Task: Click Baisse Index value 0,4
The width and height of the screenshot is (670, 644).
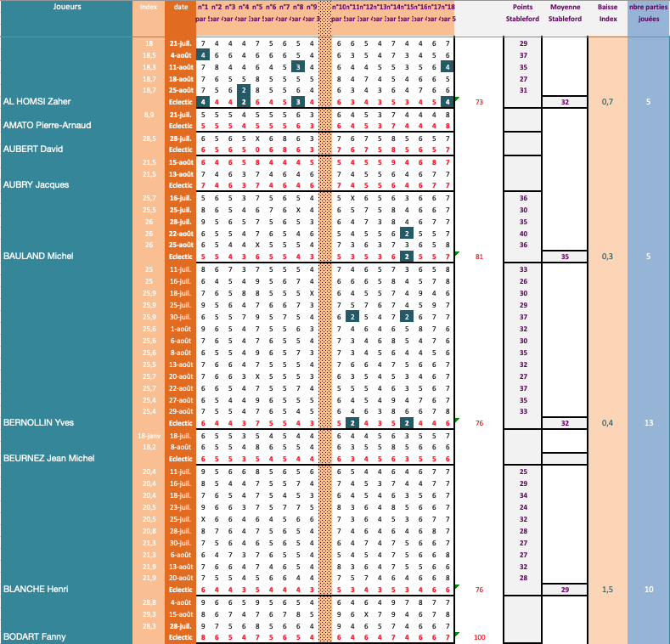Action: click(x=607, y=423)
